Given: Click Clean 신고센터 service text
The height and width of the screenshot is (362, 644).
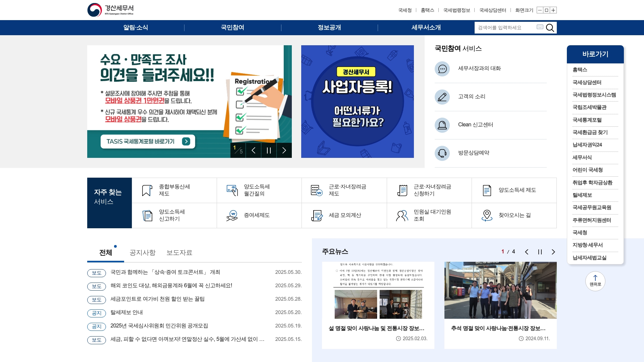Looking at the screenshot, I should (476, 125).
